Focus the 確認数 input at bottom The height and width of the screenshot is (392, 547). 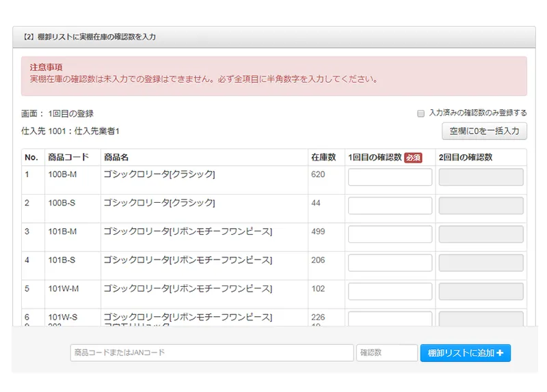[x=387, y=352]
